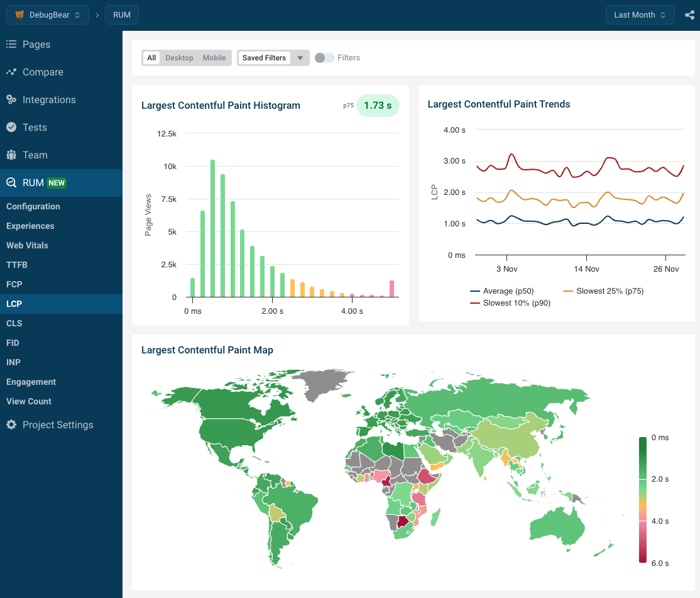Screen dimensions: 700x598
Task: Click Brazil on the LCP map
Action: tap(295, 505)
